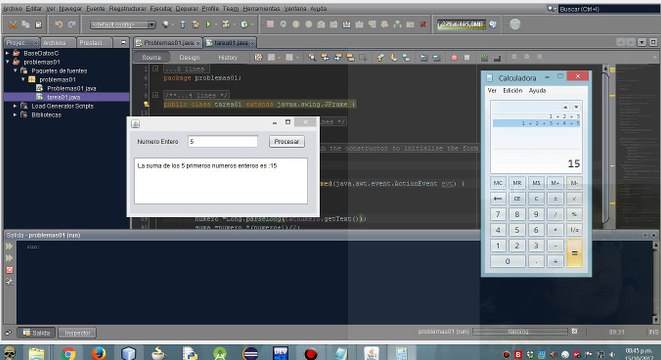The width and height of the screenshot is (661, 360).
Task: Click the calculator history entry 1 + 2 + 3 + 4 + 5
Action: coord(536,123)
